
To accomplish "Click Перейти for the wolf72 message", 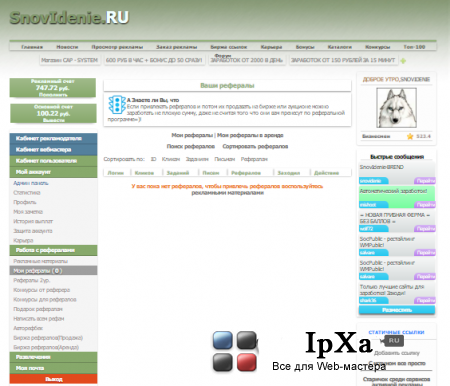I will 425,229.
